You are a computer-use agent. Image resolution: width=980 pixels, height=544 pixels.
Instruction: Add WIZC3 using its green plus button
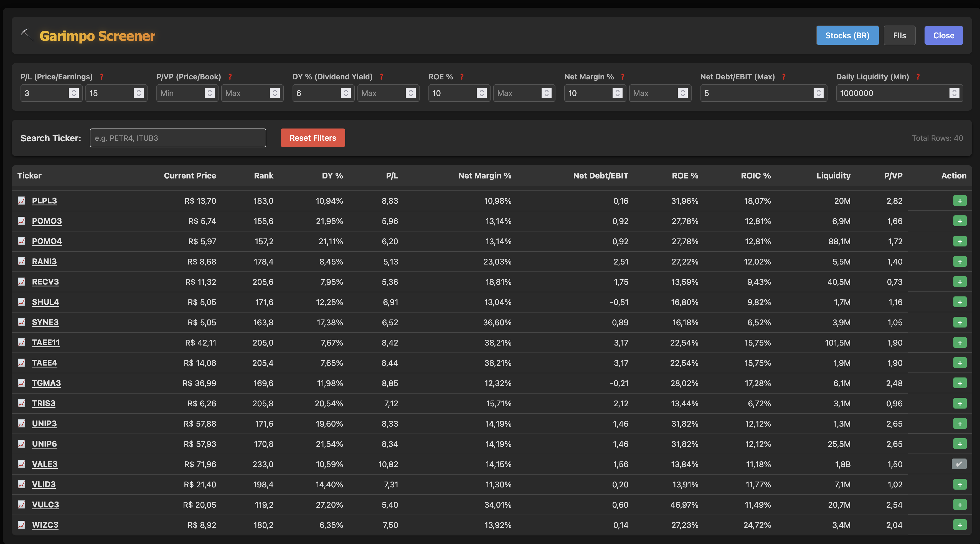[959, 525]
